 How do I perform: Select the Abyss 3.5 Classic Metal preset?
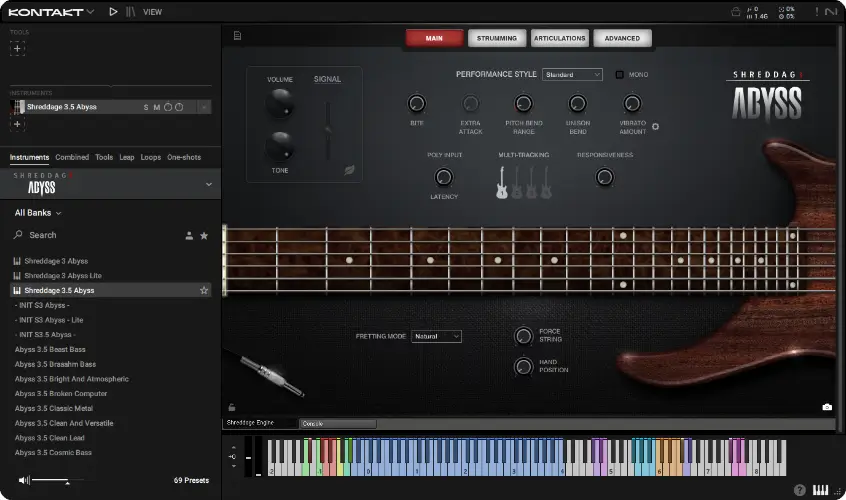click(52, 408)
